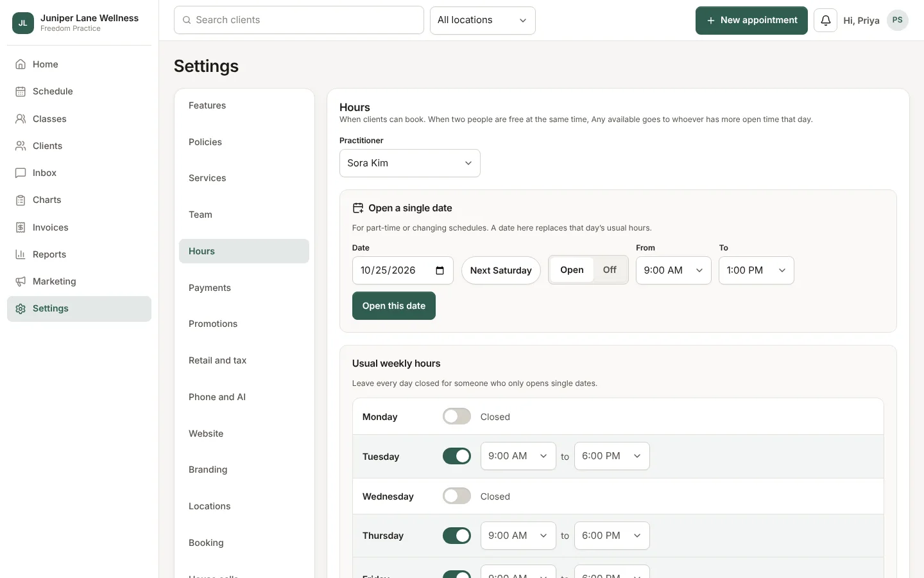Image resolution: width=924 pixels, height=578 pixels.
Task: Open the Branding settings tab
Action: [244, 469]
